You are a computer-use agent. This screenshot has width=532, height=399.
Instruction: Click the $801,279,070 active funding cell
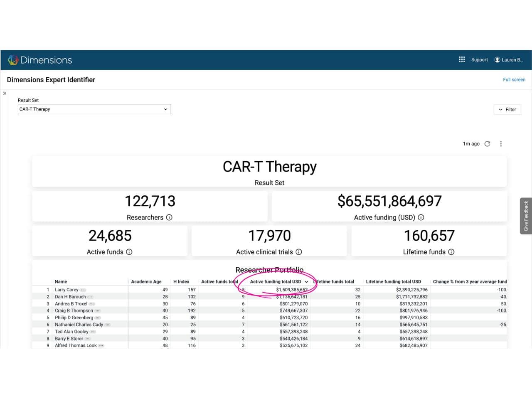click(293, 304)
